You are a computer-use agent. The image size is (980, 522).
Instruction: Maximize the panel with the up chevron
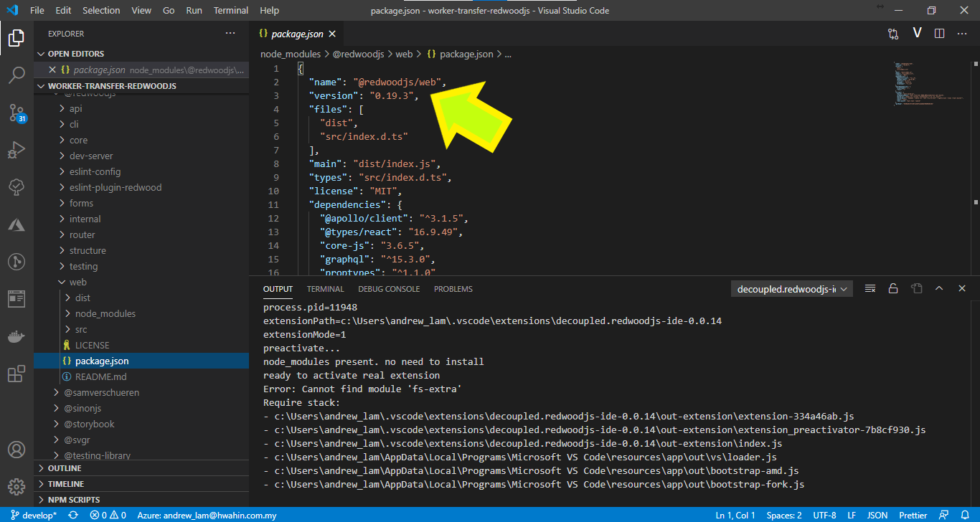(x=939, y=289)
